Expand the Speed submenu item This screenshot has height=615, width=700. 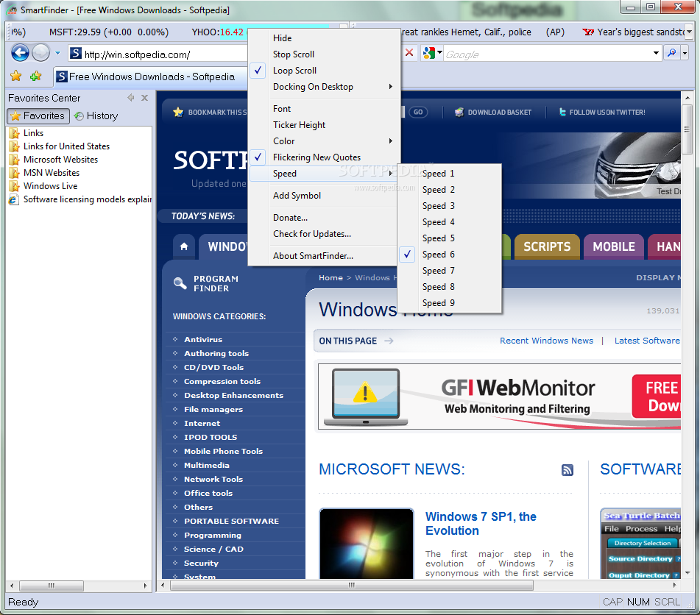[325, 174]
